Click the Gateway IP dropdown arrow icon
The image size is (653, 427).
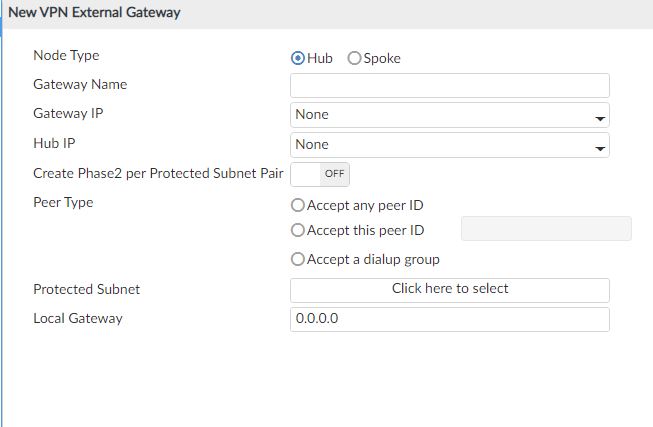click(600, 117)
